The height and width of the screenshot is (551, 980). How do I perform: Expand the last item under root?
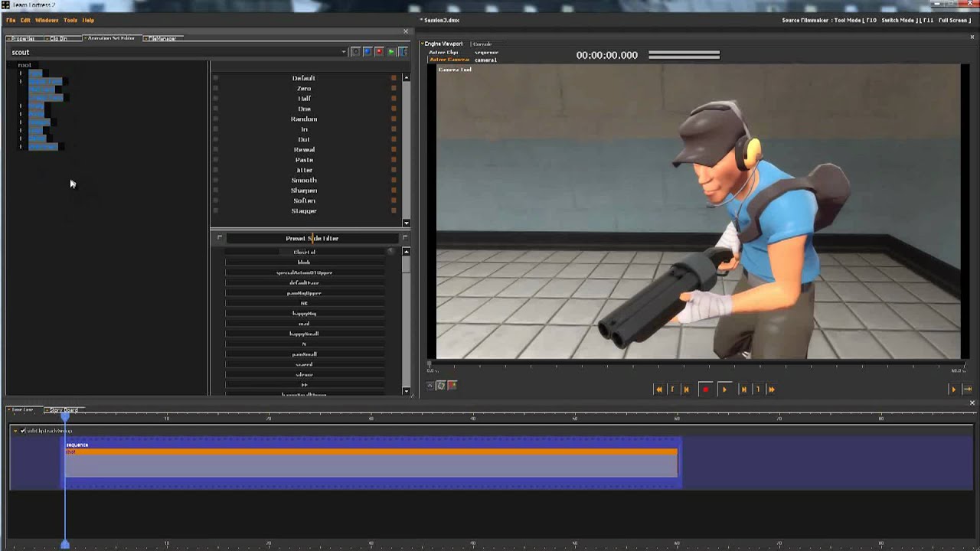coord(21,146)
